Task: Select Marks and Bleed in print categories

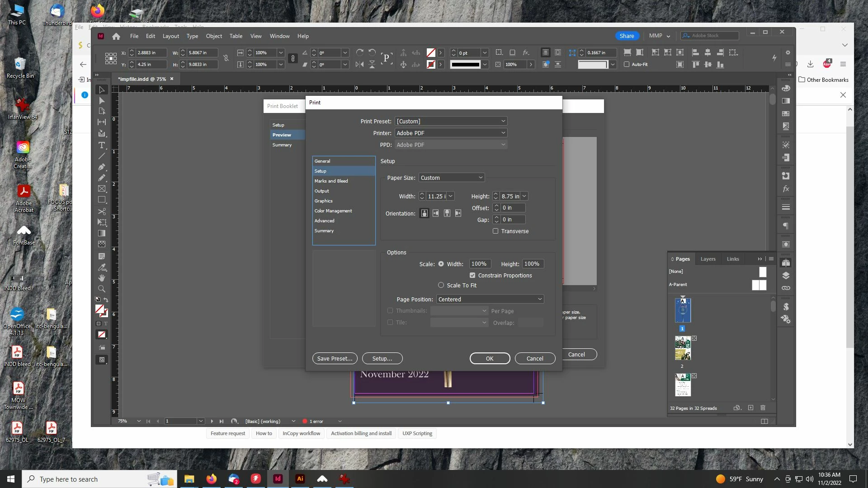Action: [331, 181]
